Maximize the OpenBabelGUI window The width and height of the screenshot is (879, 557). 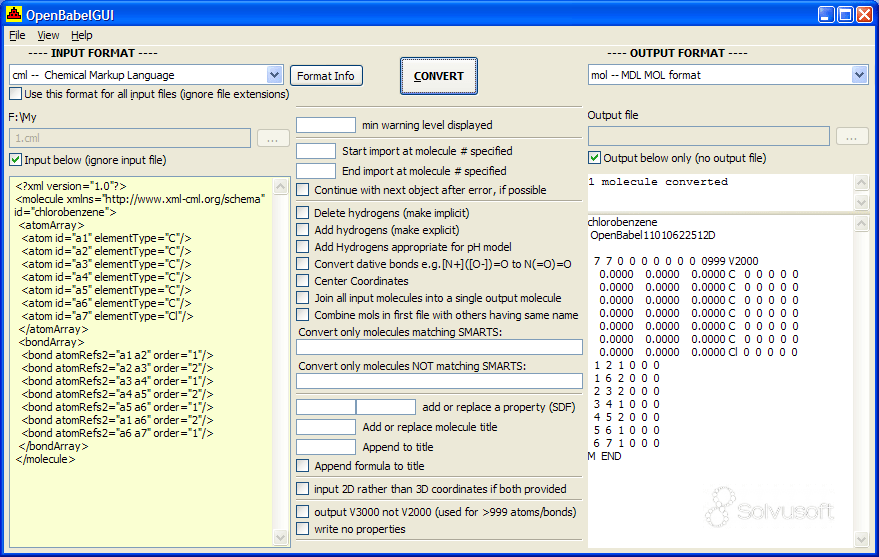pos(845,14)
